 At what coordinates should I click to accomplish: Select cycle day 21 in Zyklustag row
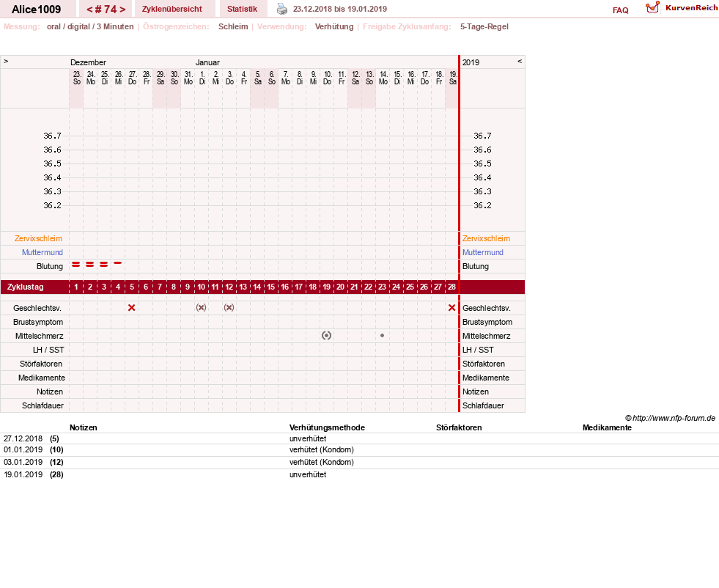354,287
